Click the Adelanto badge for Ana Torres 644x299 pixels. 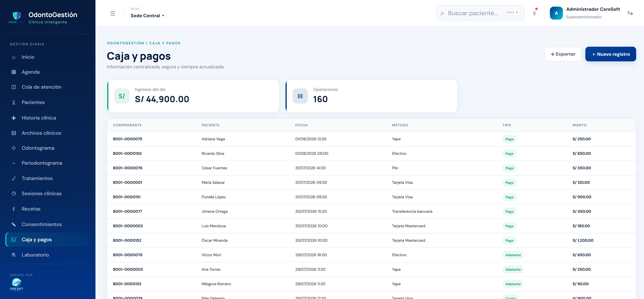513,270
